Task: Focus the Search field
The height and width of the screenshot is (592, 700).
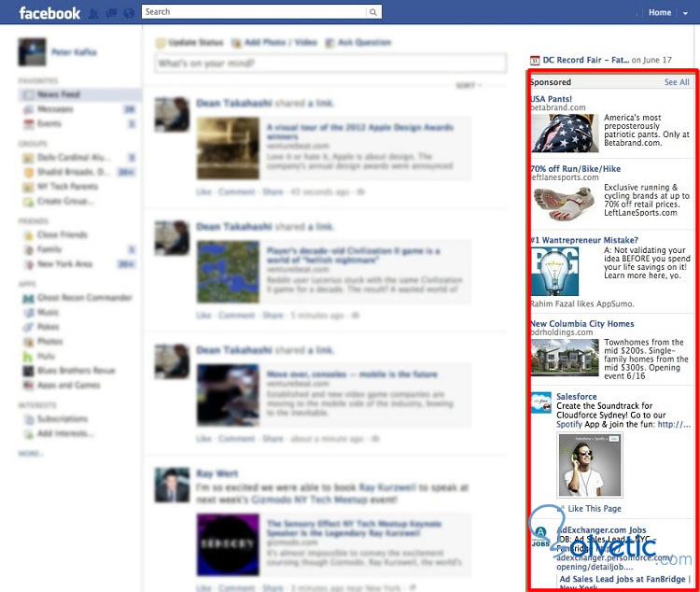Action: [x=255, y=11]
